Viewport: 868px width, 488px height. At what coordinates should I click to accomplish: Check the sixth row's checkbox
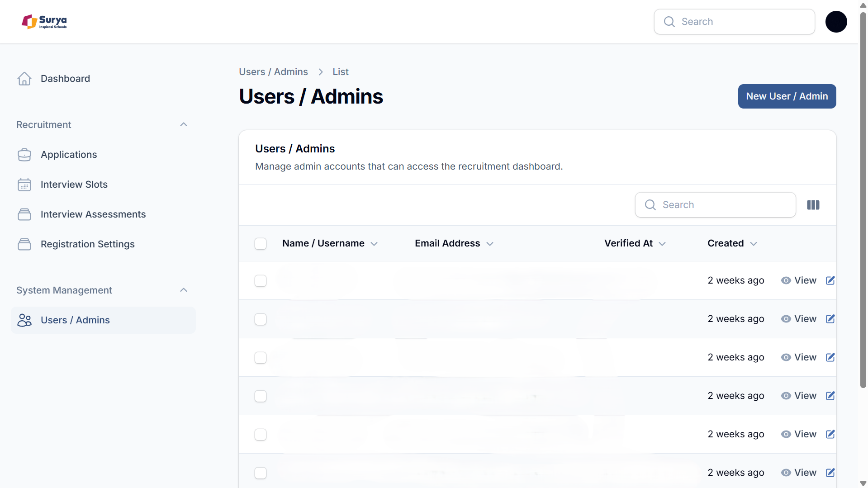tap(261, 473)
